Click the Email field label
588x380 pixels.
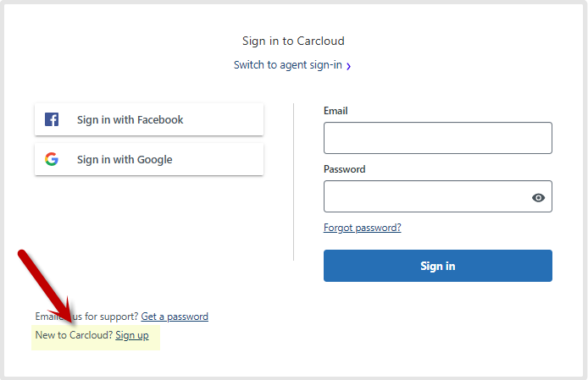coord(336,111)
